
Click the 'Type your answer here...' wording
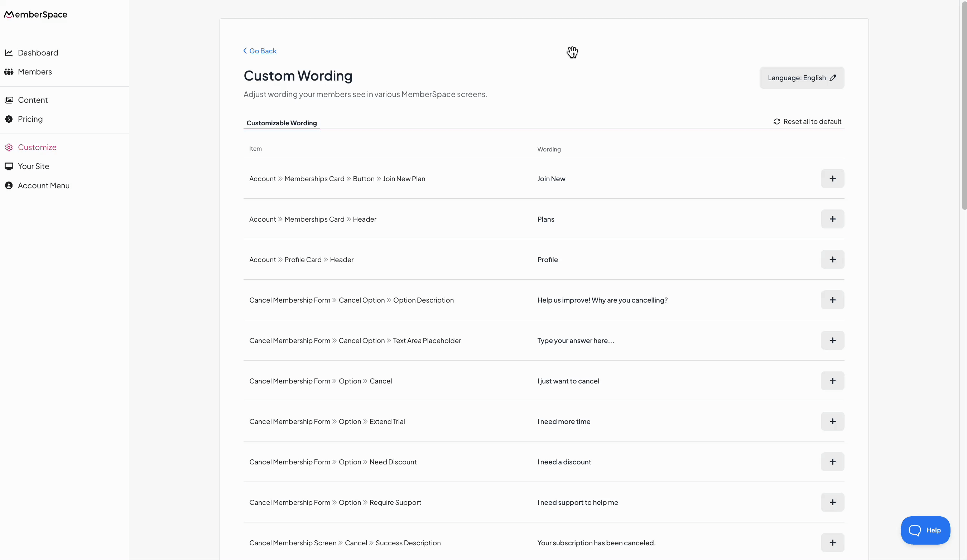(576, 341)
